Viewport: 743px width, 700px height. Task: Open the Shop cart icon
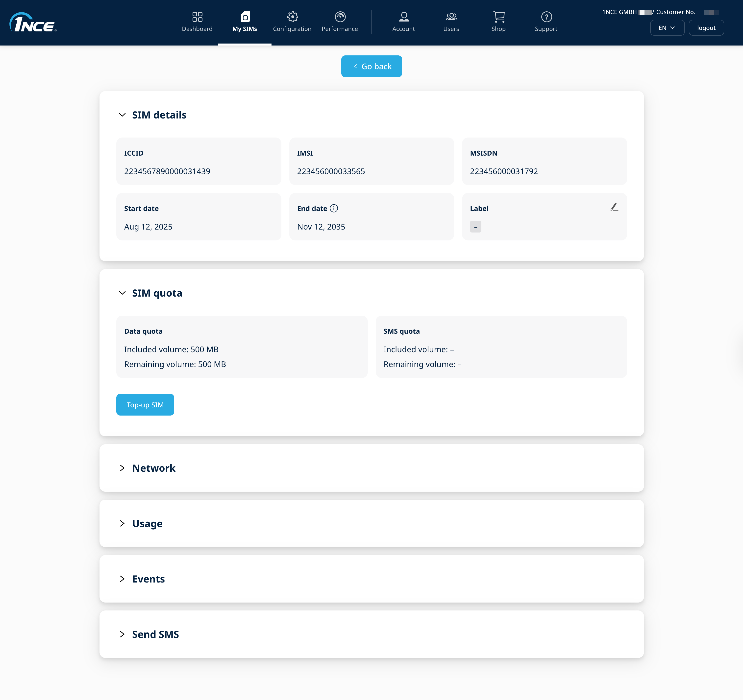[498, 17]
